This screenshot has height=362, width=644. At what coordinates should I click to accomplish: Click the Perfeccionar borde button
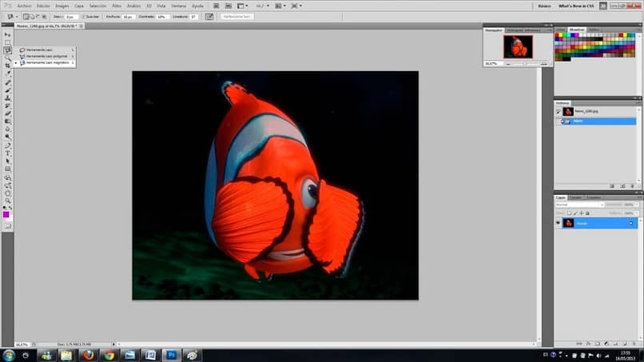click(x=237, y=17)
